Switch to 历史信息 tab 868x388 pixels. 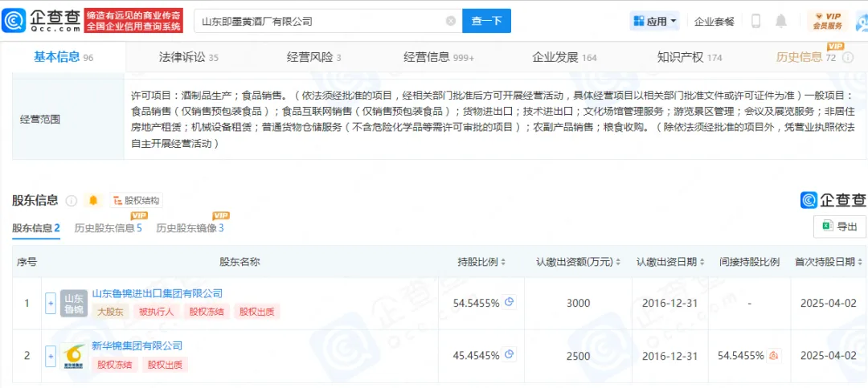[806, 57]
